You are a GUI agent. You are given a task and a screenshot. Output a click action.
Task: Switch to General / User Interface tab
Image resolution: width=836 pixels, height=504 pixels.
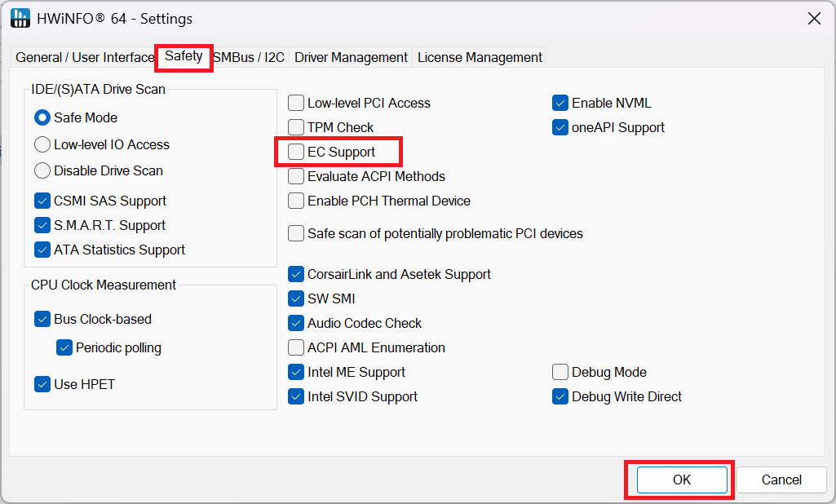pyautogui.click(x=85, y=57)
